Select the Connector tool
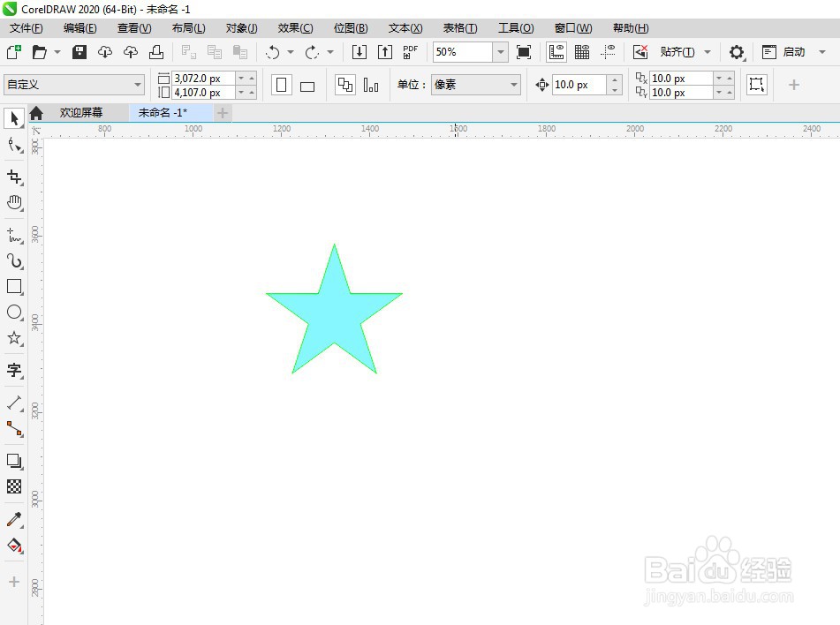Viewport: 840px width, 625px height. coord(14,428)
